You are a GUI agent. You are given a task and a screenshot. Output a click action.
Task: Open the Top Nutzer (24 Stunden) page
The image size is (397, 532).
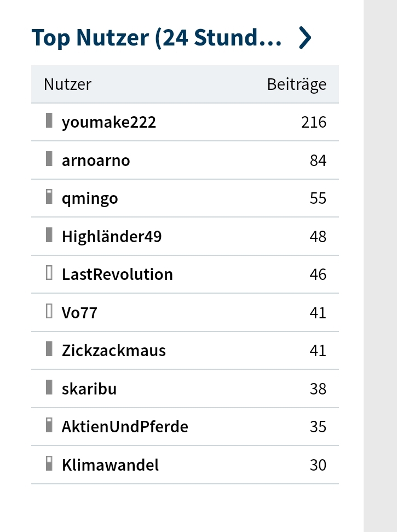(x=157, y=38)
